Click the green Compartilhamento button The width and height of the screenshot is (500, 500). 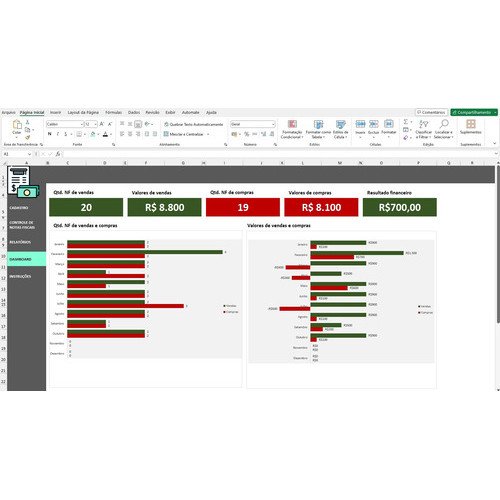coord(474,112)
